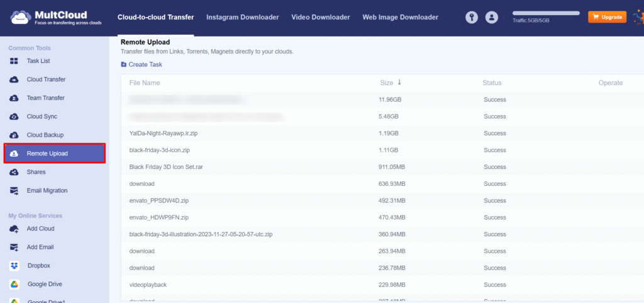Open Cloud Backup tool
Viewport: 644px width, 303px height.
[45, 135]
